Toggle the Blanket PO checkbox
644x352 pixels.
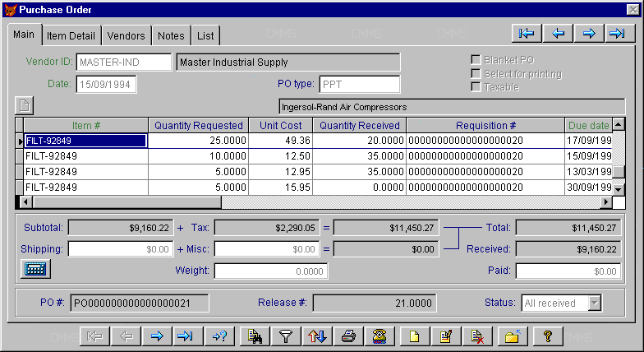point(476,60)
